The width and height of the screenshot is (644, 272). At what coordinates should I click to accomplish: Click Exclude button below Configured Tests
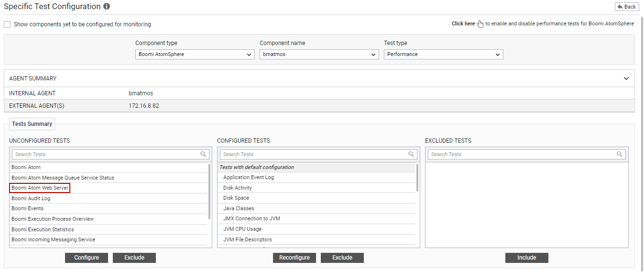tap(342, 258)
